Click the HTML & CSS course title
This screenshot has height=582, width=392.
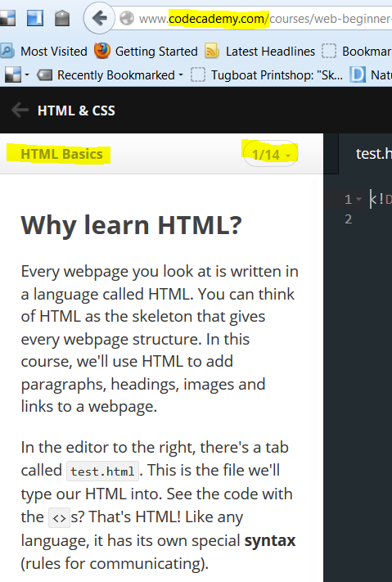[x=76, y=111]
